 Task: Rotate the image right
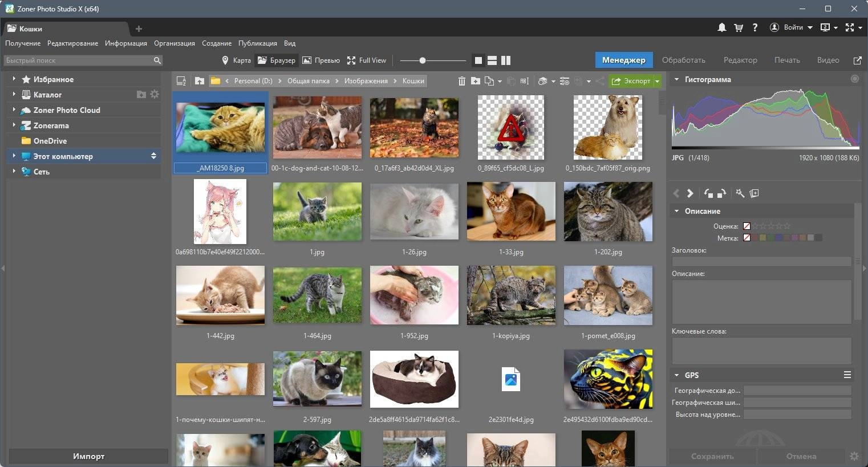click(721, 193)
